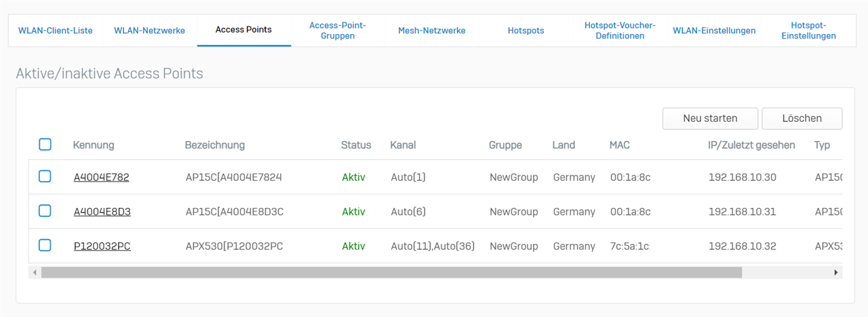868x317 pixels.
Task: Open access point A4004E8D3 details
Action: click(102, 212)
